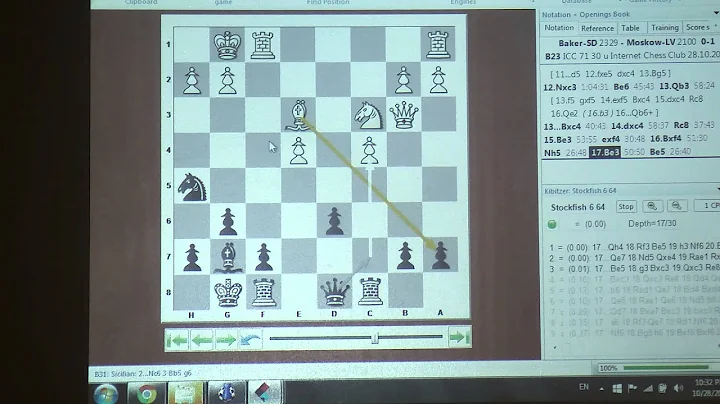Go to move 12.Nxc3 in notation
The width and height of the screenshot is (720, 404).
point(560,87)
